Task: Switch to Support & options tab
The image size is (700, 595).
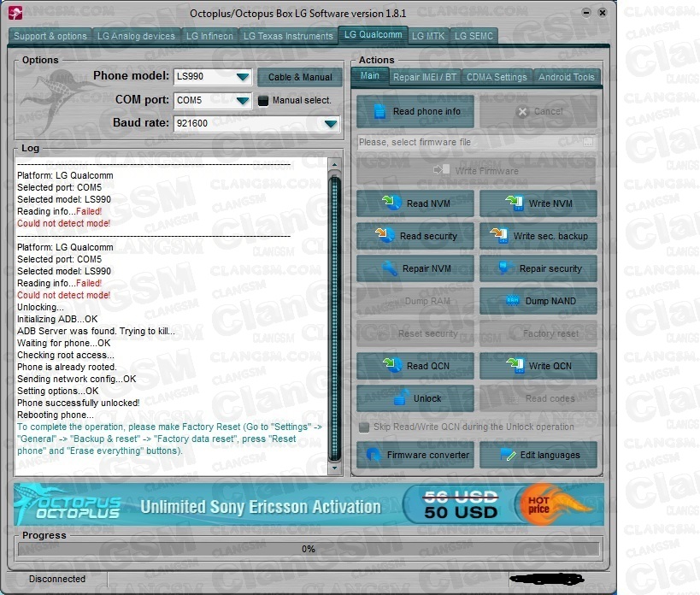Action: coord(50,36)
